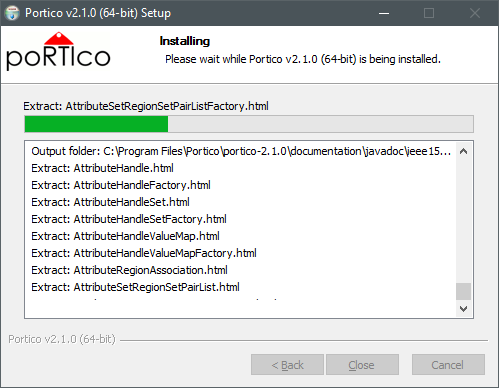Minimize the Portico Setup window
The image size is (499, 388).
[384, 13]
